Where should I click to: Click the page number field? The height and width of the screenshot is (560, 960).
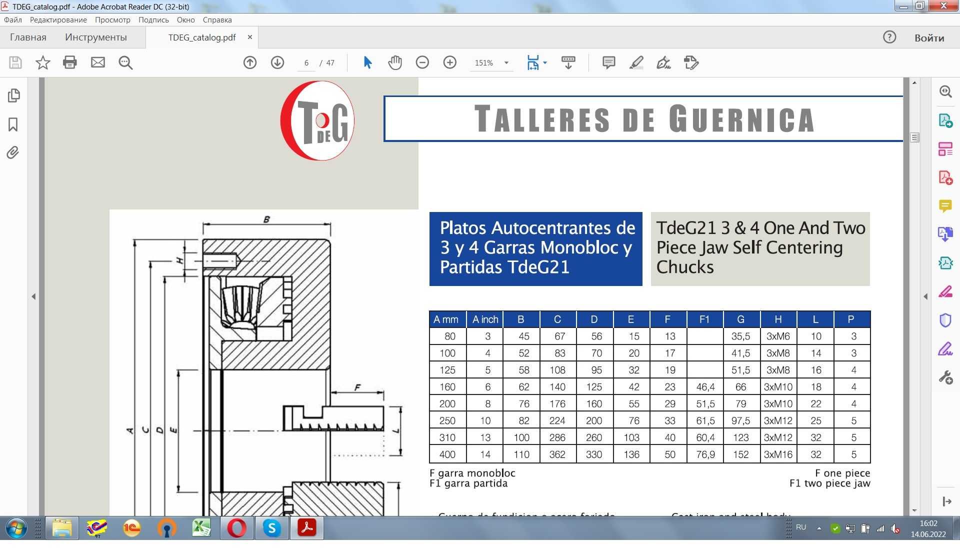[306, 63]
